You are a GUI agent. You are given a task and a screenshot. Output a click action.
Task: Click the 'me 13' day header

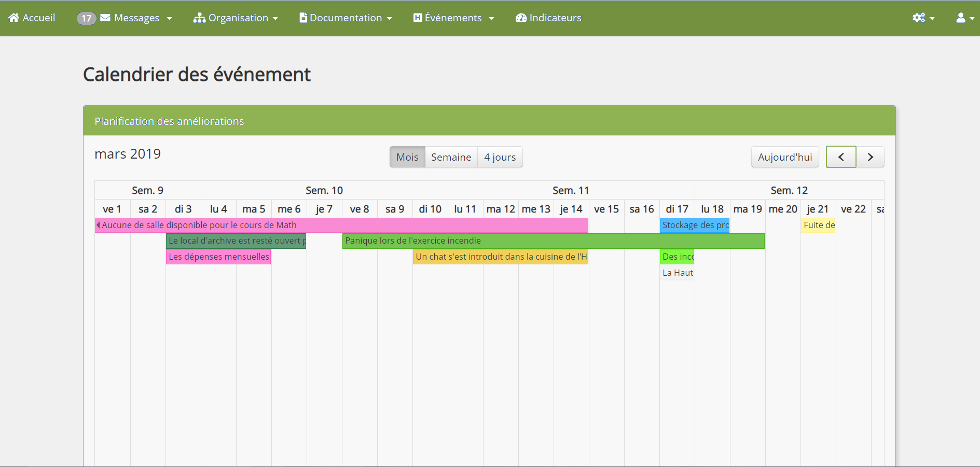(x=536, y=209)
